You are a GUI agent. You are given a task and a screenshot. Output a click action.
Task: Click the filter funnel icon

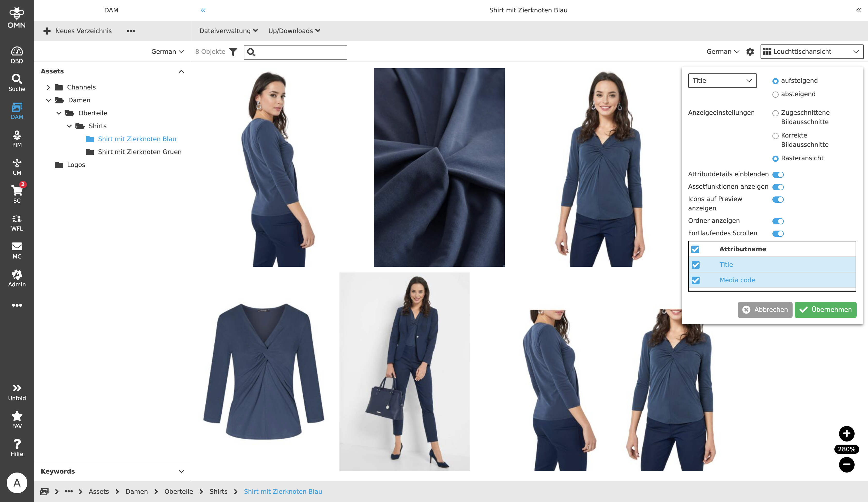pos(233,52)
